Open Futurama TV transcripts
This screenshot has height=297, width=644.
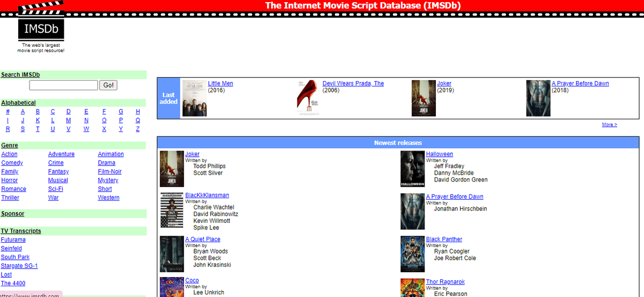click(x=13, y=240)
